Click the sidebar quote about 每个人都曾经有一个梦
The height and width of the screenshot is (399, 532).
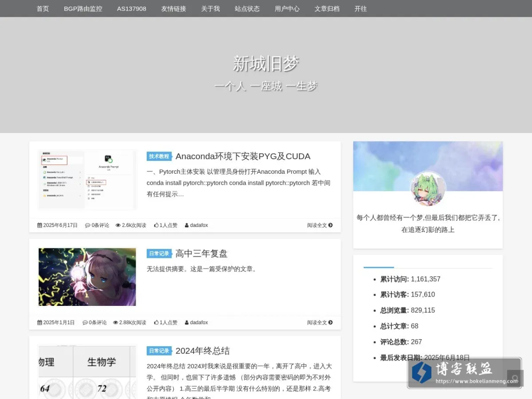(x=428, y=223)
